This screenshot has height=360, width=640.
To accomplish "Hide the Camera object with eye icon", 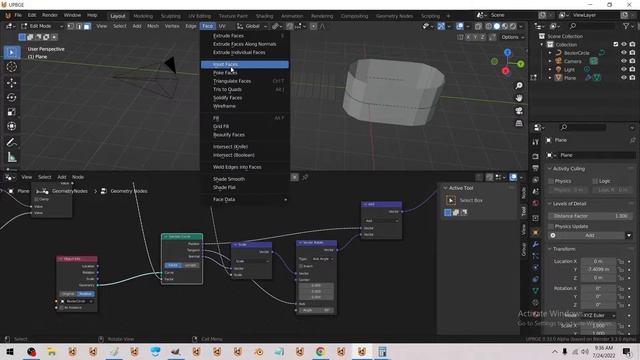I will click(x=624, y=61).
